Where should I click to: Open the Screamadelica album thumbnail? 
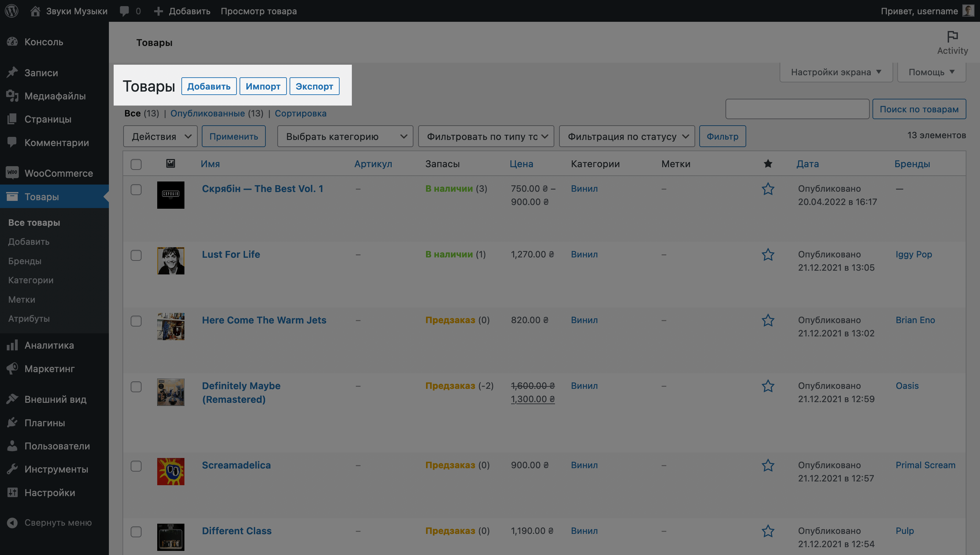click(170, 472)
